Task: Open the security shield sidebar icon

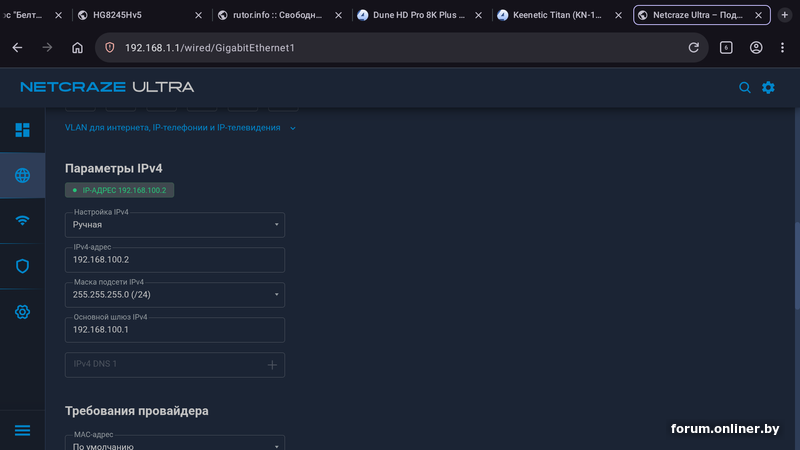Action: point(22,266)
